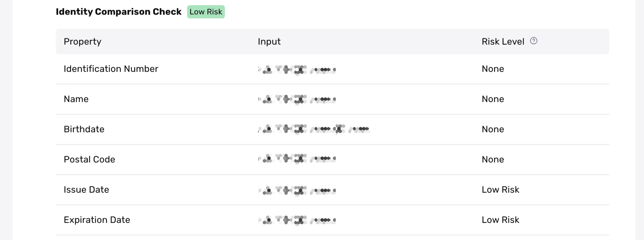Click the Property column header
The height and width of the screenshot is (240, 644).
(x=82, y=42)
